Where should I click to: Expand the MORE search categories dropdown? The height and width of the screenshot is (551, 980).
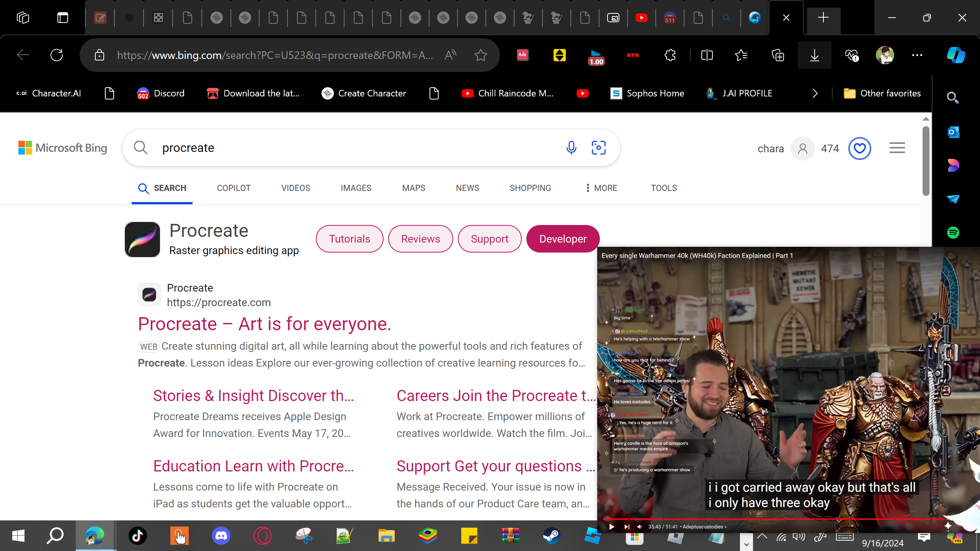601,188
